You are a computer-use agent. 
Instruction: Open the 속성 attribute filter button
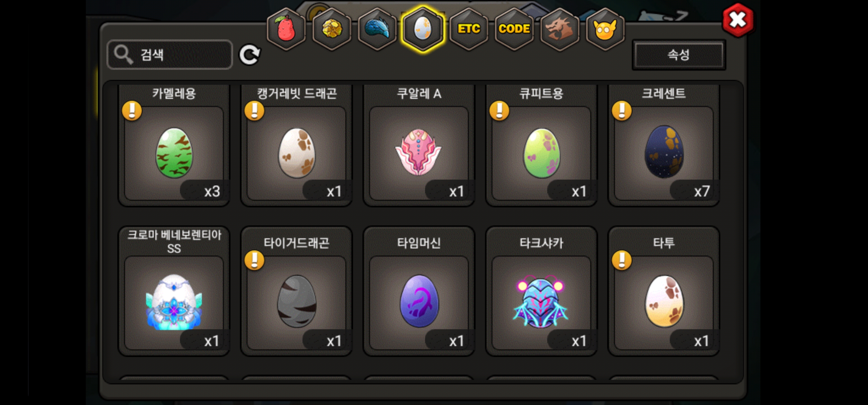[x=679, y=55]
